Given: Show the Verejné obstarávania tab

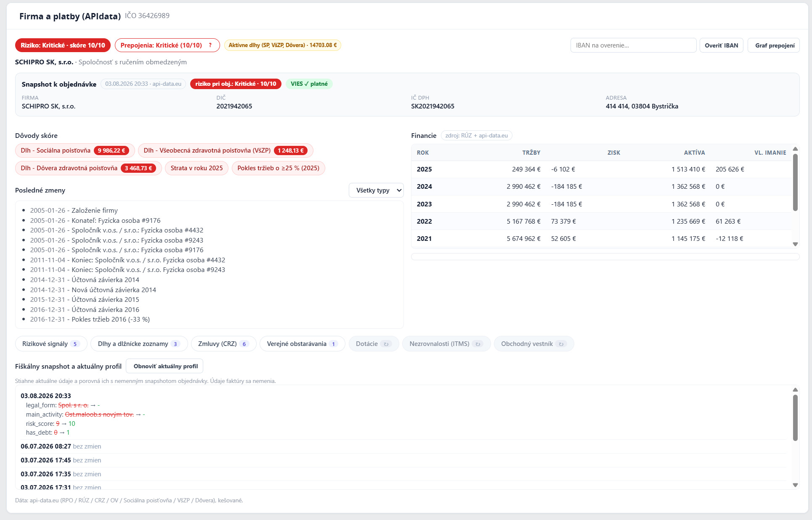Looking at the screenshot, I should point(302,344).
